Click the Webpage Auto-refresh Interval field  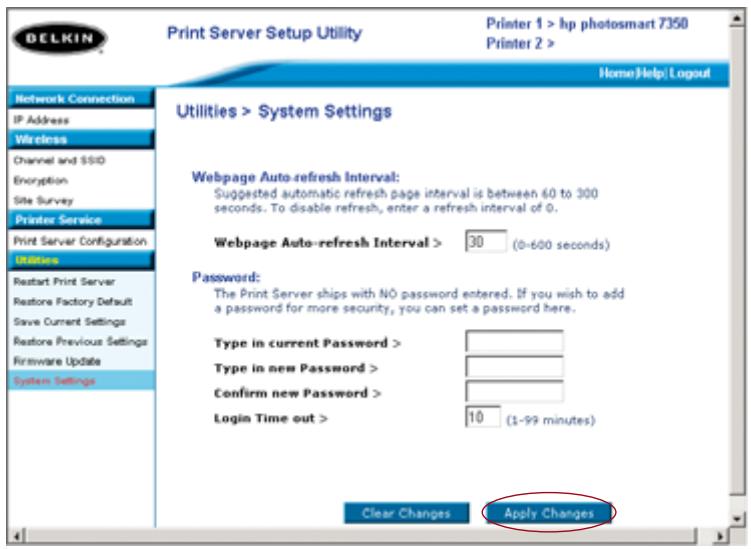[486, 241]
